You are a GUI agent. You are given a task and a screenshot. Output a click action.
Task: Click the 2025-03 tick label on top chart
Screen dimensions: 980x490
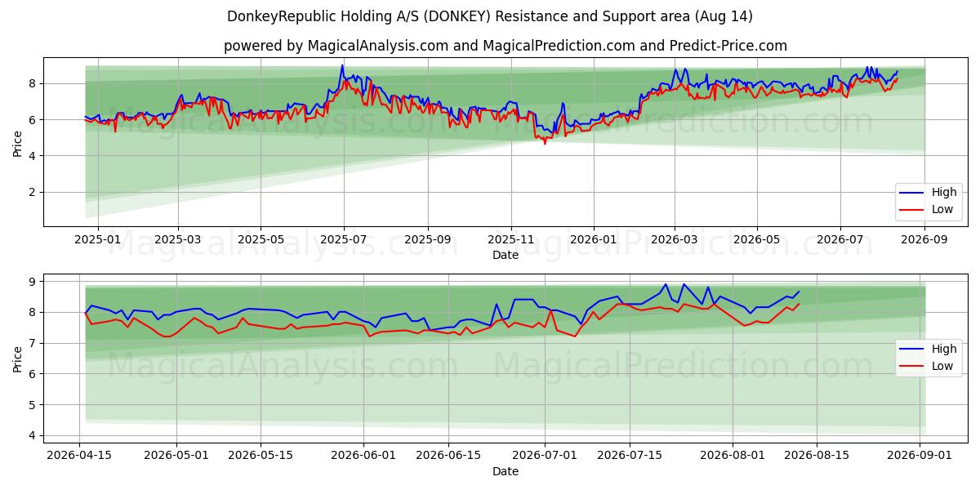pos(178,241)
